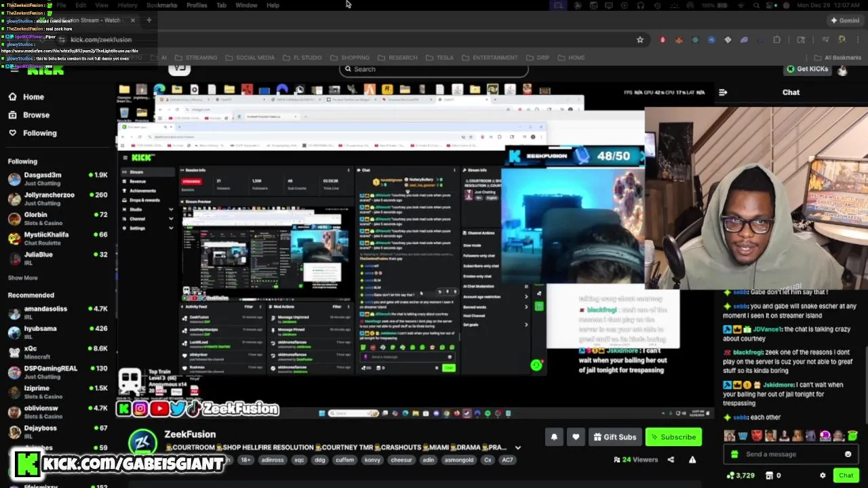
Task: Open the Kick profile avatar menu
Action: [x=842, y=69]
